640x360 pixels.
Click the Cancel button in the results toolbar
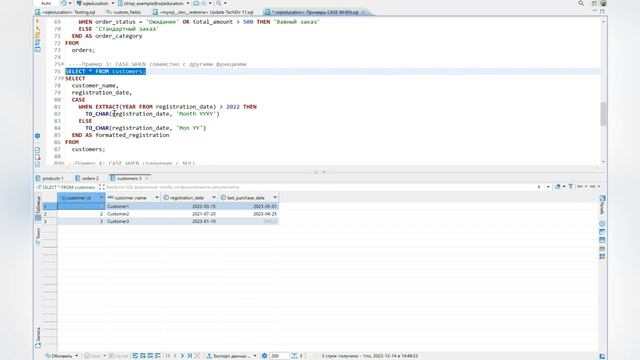coord(118,356)
